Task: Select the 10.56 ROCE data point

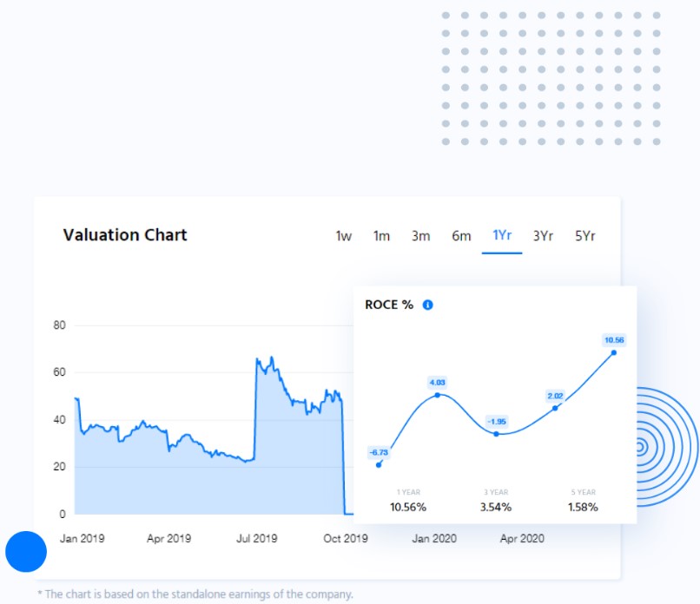Action: (x=614, y=351)
